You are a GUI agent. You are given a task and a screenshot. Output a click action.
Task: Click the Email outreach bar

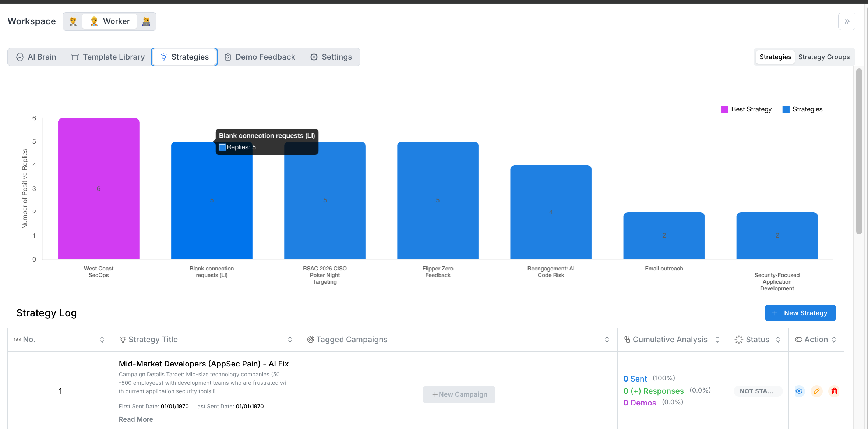click(x=664, y=236)
